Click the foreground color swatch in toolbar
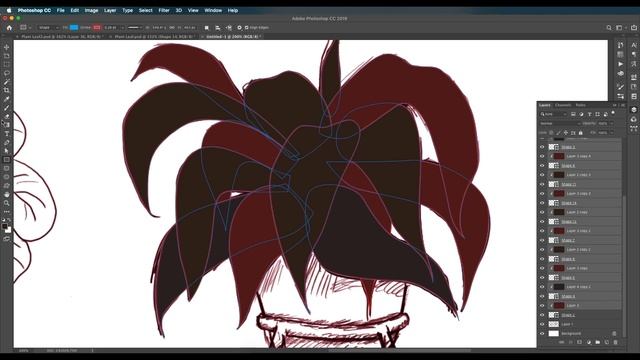 point(4,226)
